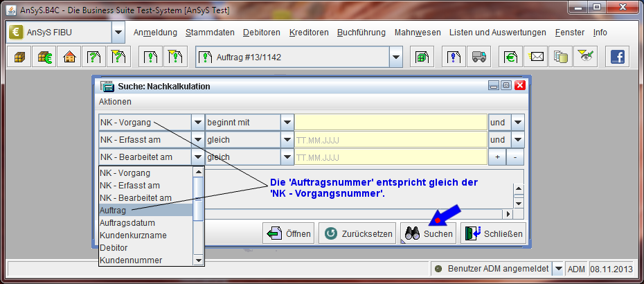Expand the AnSyS FIBU module dropdown
Screen dimensions: 644x284
pyautogui.click(x=118, y=33)
